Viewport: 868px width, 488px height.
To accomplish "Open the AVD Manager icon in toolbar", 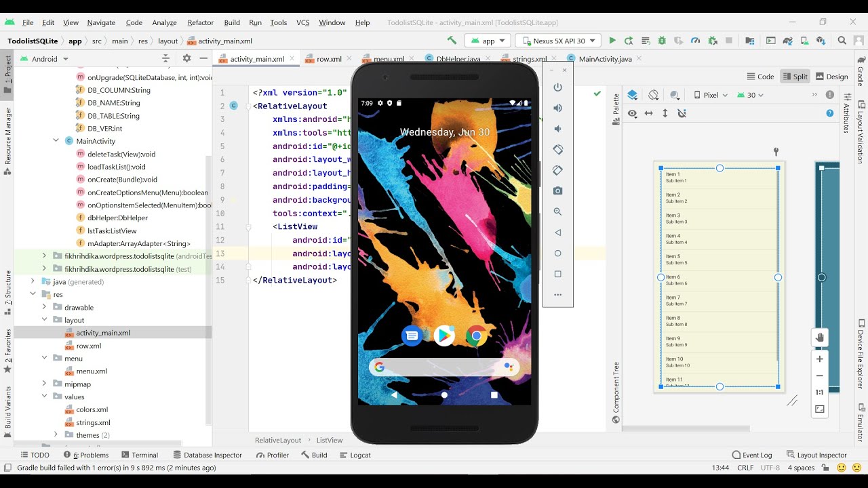I will point(804,41).
